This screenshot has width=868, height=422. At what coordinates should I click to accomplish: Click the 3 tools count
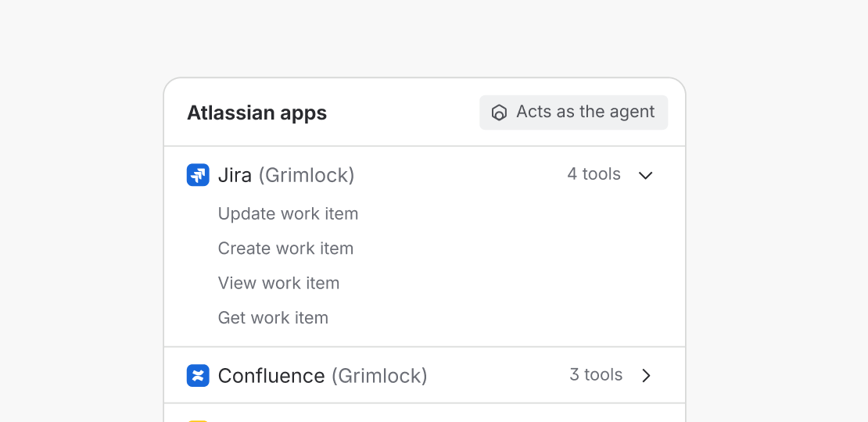596,375
